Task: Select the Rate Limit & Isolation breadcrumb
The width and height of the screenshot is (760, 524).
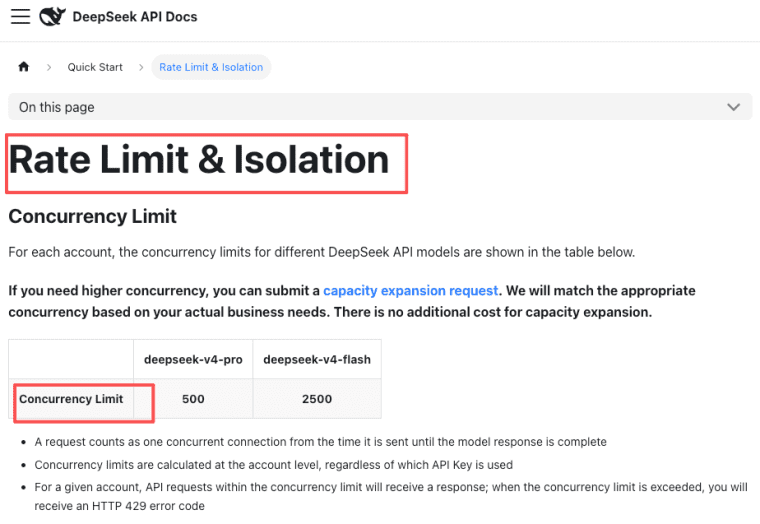Action: coord(211,67)
